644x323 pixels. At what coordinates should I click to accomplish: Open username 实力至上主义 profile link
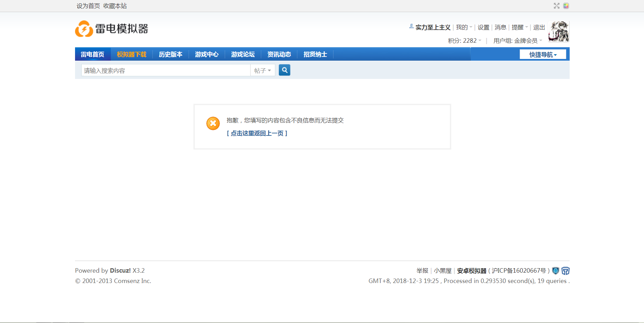433,27
